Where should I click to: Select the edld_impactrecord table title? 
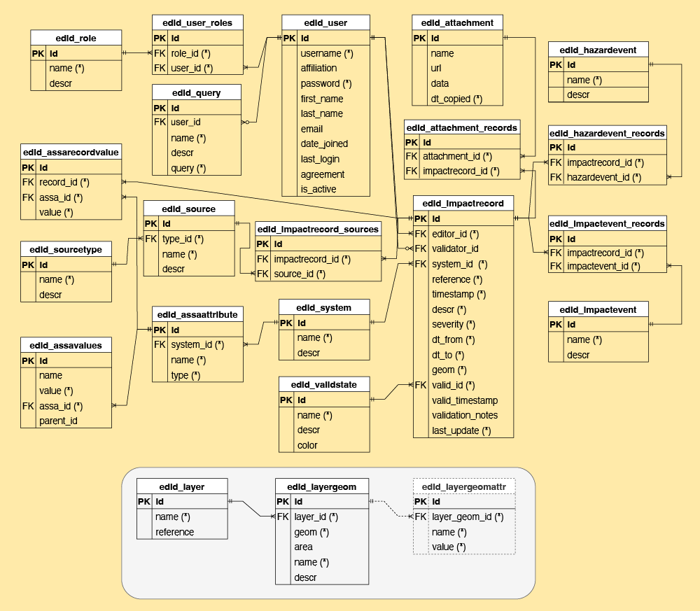(463, 204)
